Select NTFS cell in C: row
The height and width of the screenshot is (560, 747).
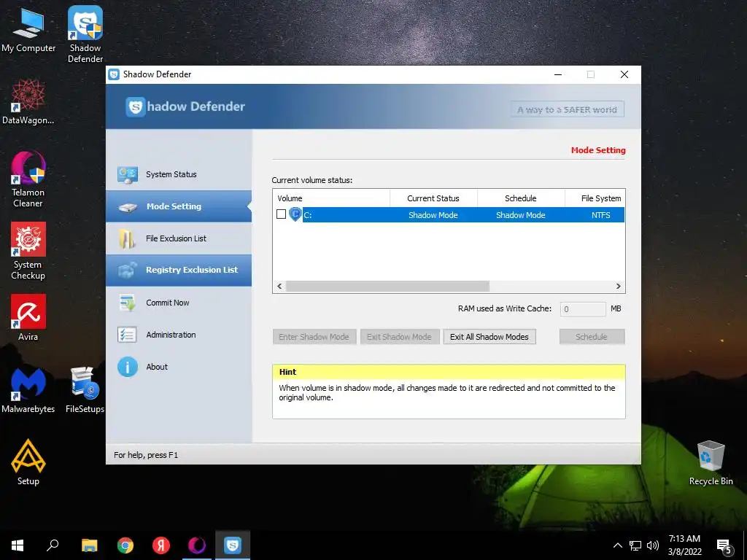601,215
